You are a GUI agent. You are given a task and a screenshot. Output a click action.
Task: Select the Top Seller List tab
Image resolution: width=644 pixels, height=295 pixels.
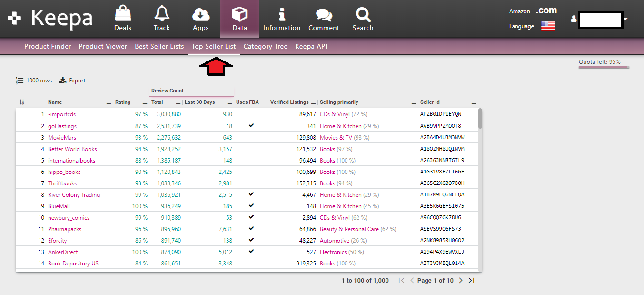(214, 46)
